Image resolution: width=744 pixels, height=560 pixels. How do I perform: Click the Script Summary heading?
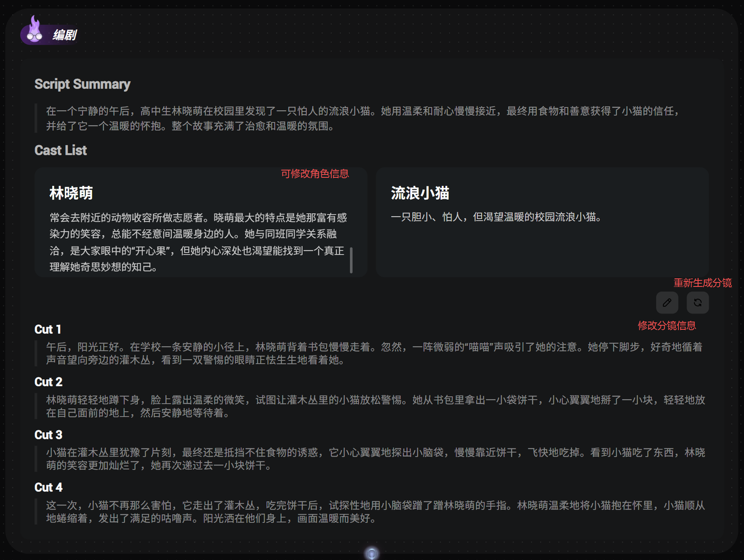(82, 84)
